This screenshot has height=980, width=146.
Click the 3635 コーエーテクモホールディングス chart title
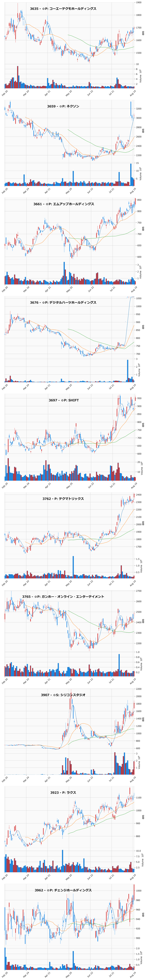pos(63,8)
